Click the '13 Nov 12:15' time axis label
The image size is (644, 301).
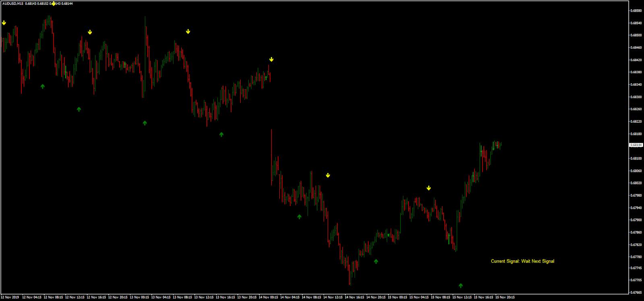204,297
